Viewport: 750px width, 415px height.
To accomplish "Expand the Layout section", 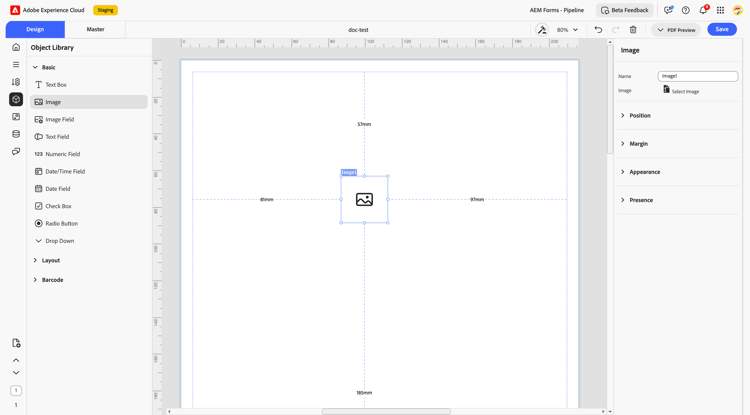I will 50,260.
